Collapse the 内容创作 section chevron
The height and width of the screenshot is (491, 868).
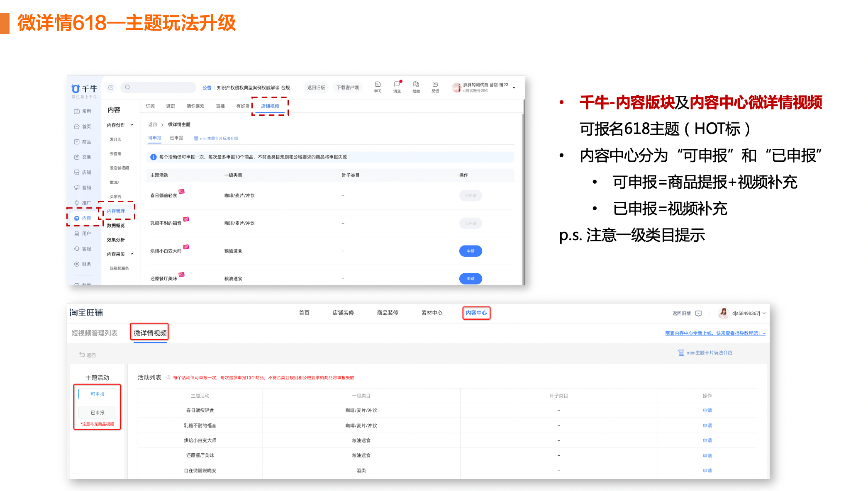coord(132,125)
